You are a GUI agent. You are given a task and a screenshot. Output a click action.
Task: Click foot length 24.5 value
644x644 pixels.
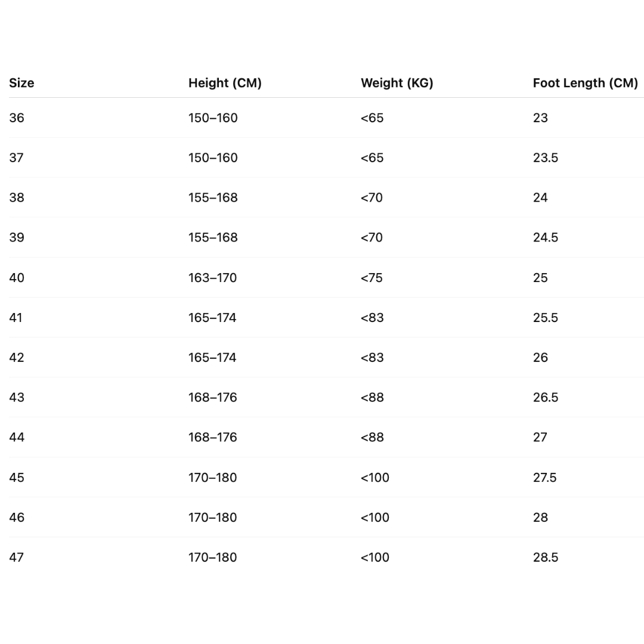point(545,238)
